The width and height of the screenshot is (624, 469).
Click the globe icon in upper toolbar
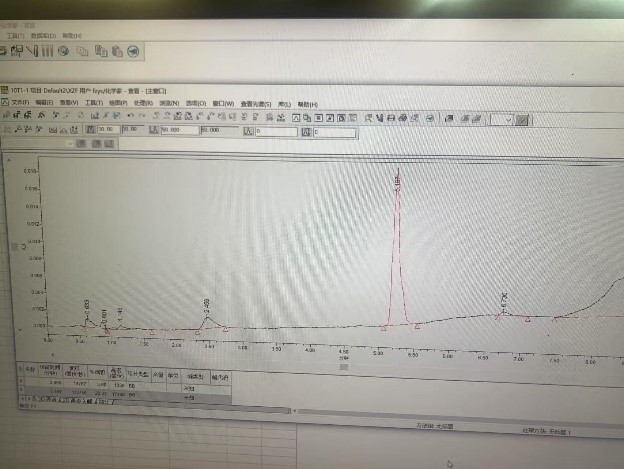[64, 50]
